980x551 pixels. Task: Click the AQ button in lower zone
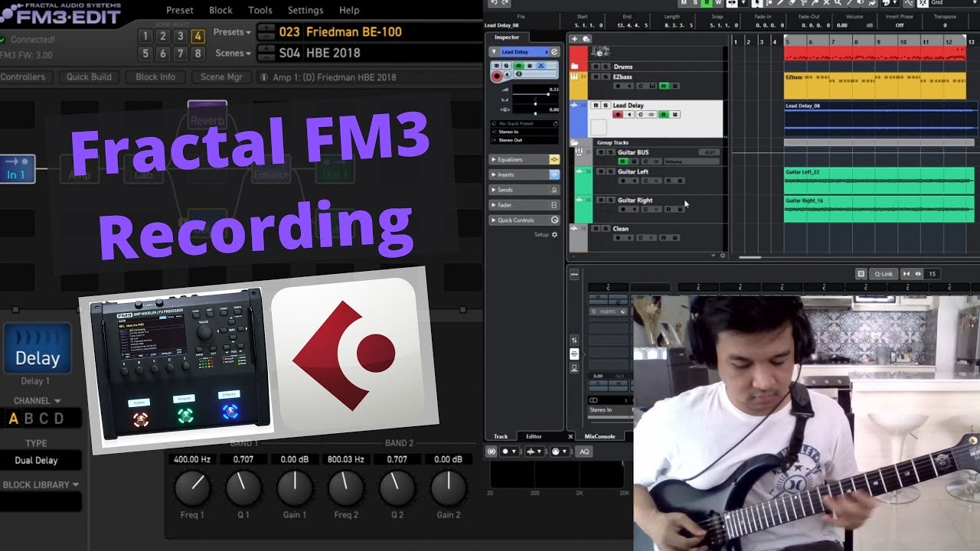point(584,452)
